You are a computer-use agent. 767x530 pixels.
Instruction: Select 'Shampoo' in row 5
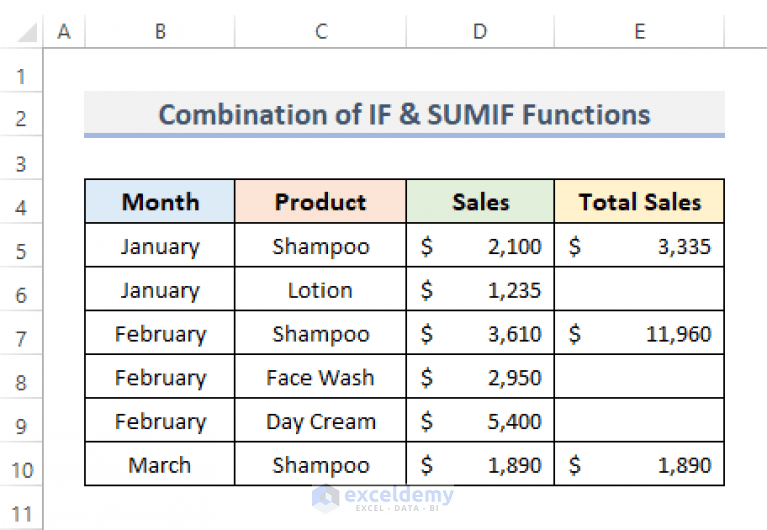point(320,245)
